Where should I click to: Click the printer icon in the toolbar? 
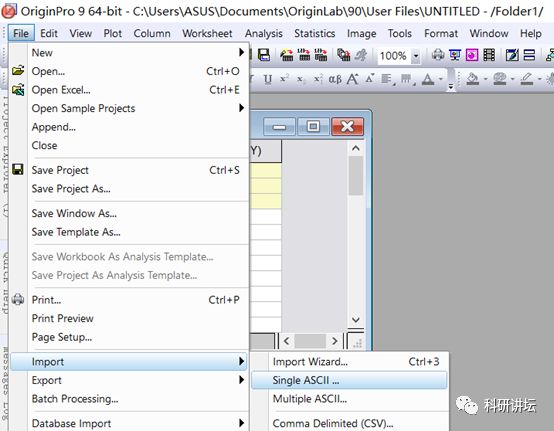click(438, 55)
